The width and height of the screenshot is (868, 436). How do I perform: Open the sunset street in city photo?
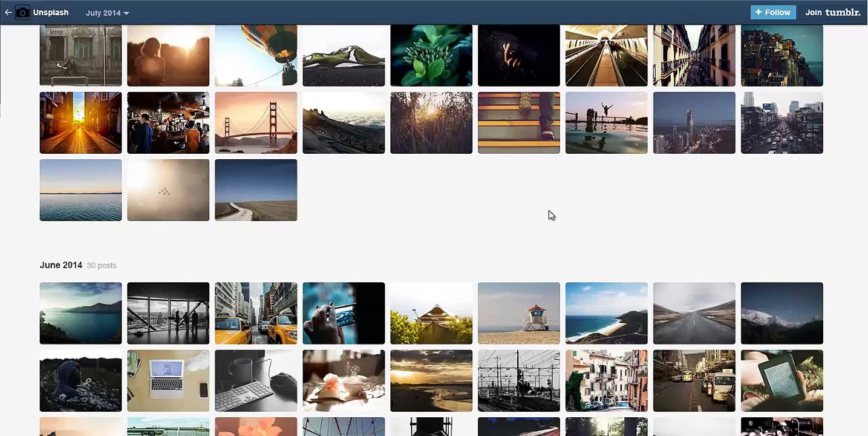80,123
